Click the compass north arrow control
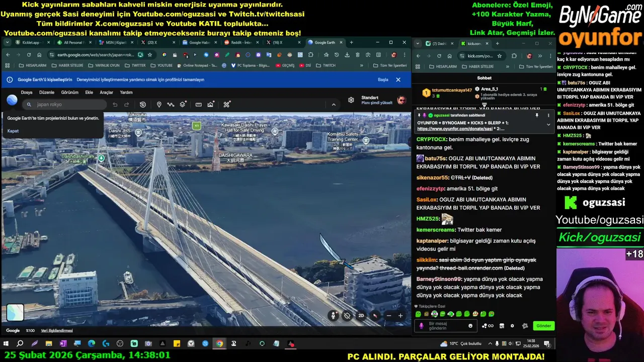This screenshot has height=362, width=644. point(375,316)
